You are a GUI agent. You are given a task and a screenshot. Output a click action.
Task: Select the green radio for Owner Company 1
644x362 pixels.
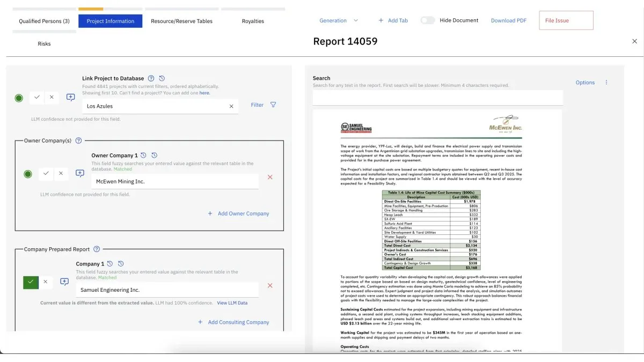pos(28,174)
